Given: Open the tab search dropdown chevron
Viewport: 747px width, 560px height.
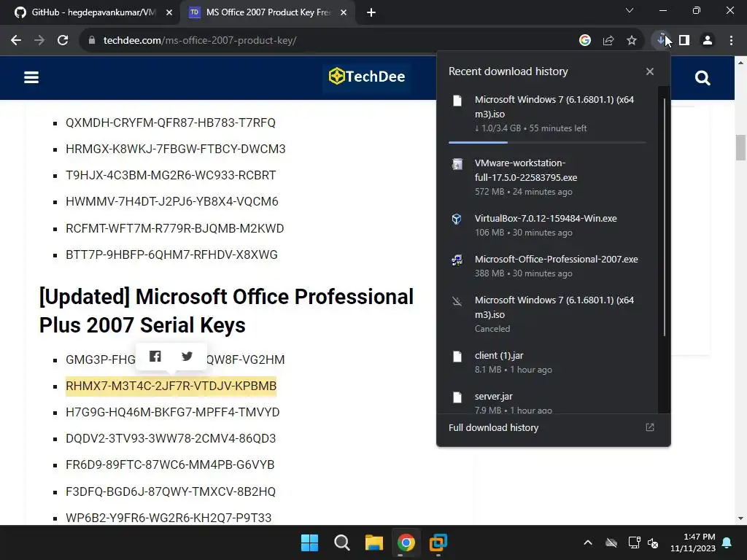Looking at the screenshot, I should pos(630,10).
